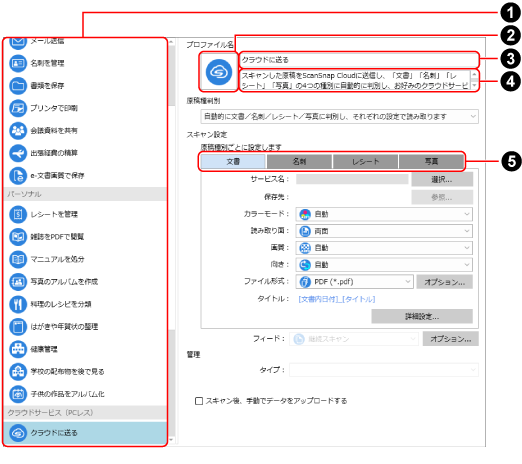Image resolution: width=522 pixels, height=464 pixels.
Task: Select the クラウドに送る cloud icon in list
Action: (18, 433)
